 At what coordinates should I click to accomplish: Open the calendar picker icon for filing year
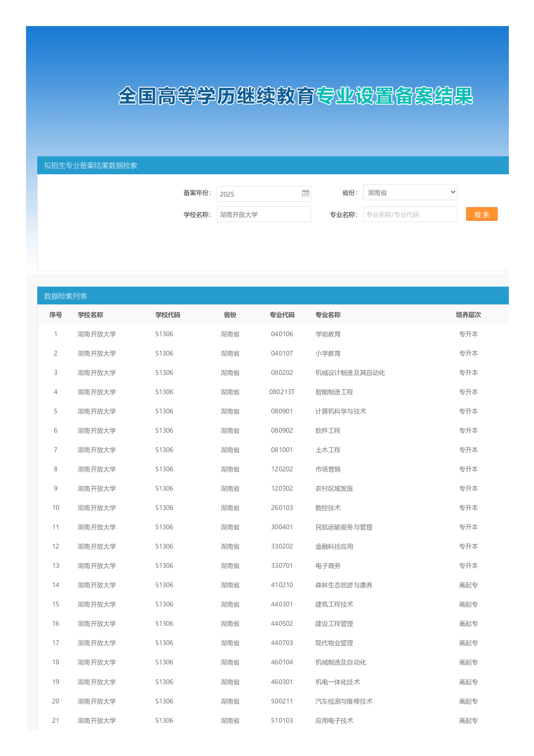click(305, 193)
